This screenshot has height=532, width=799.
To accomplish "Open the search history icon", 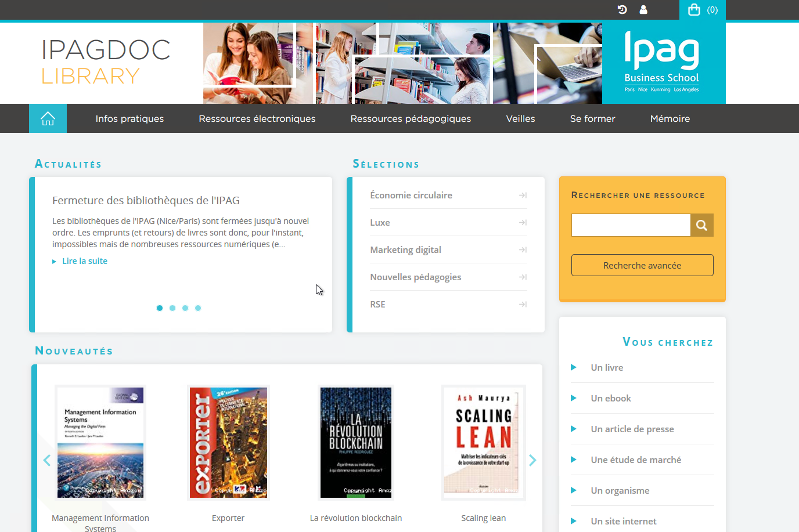I will click(622, 9).
